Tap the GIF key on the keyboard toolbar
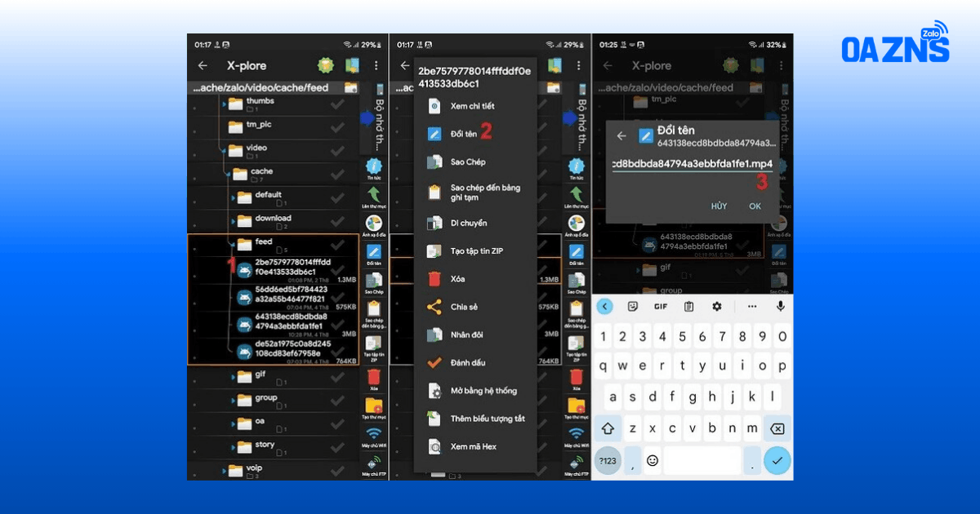 (x=661, y=307)
